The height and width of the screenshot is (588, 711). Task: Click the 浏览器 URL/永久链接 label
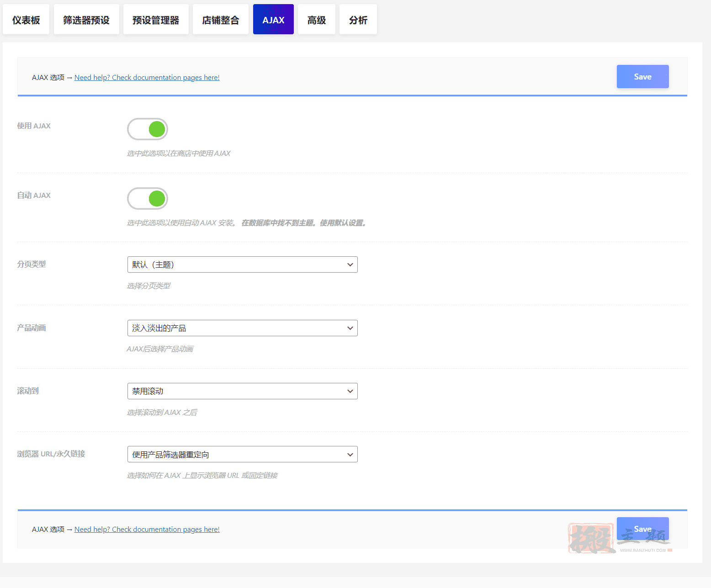[51, 454]
